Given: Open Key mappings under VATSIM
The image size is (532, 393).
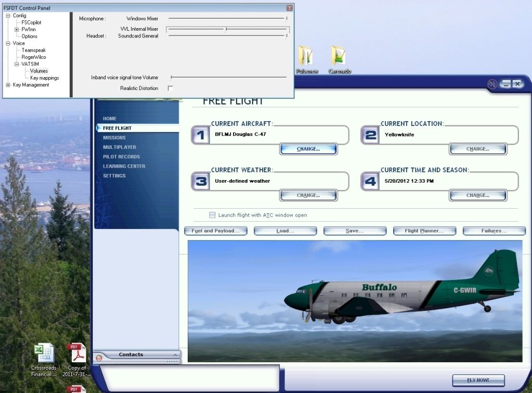Looking at the screenshot, I should tap(44, 78).
